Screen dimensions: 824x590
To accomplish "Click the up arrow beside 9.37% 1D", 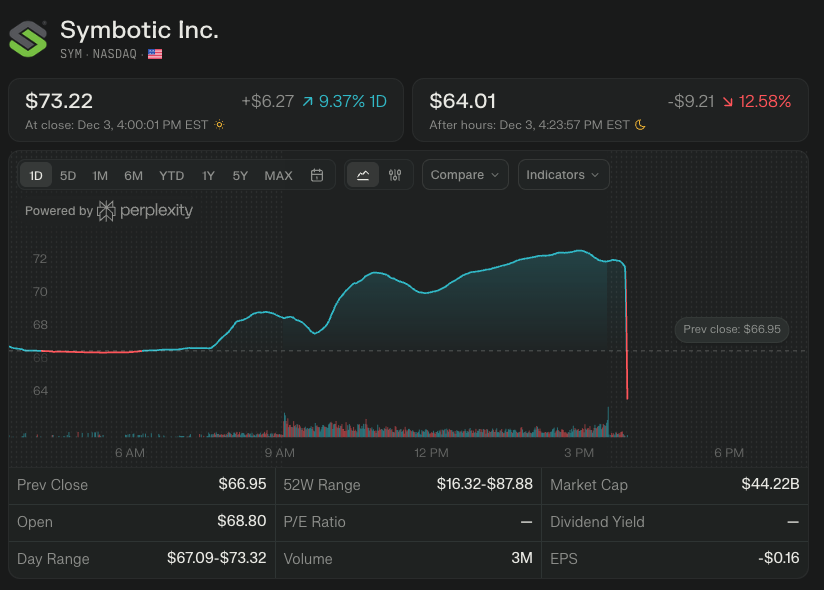I will tap(306, 102).
